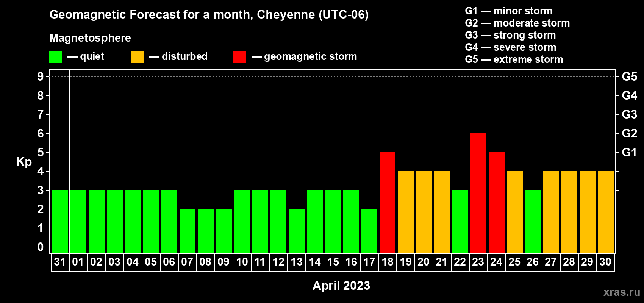This screenshot has height=303, width=644.
Task: Click the orange bar for April 19
Action: click(406, 212)
